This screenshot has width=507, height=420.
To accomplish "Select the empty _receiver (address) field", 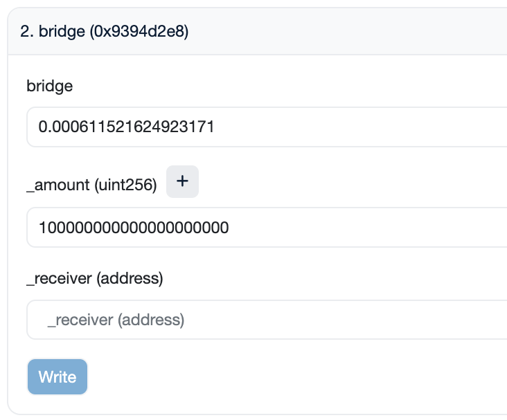I will coord(267,320).
